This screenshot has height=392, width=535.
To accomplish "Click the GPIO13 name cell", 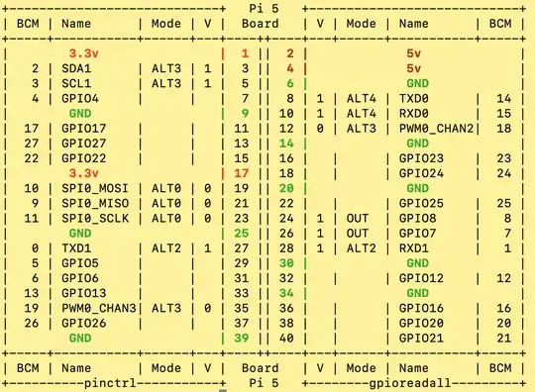I will point(84,293).
